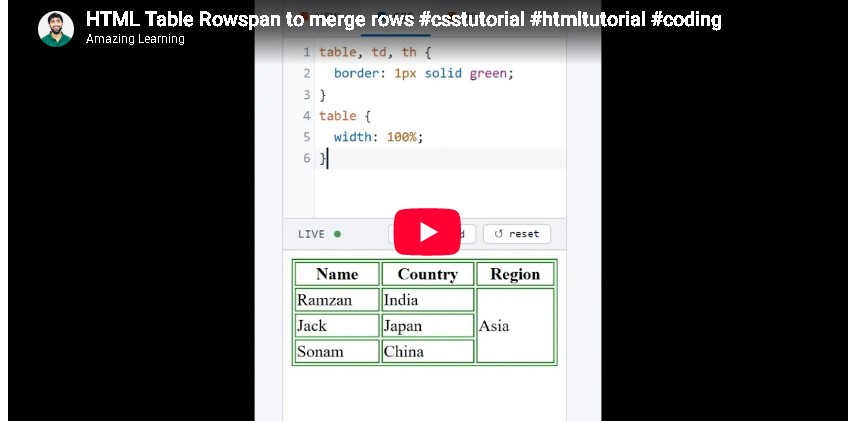Click code line 'width: 100%;'
850x421 pixels.
click(378, 137)
